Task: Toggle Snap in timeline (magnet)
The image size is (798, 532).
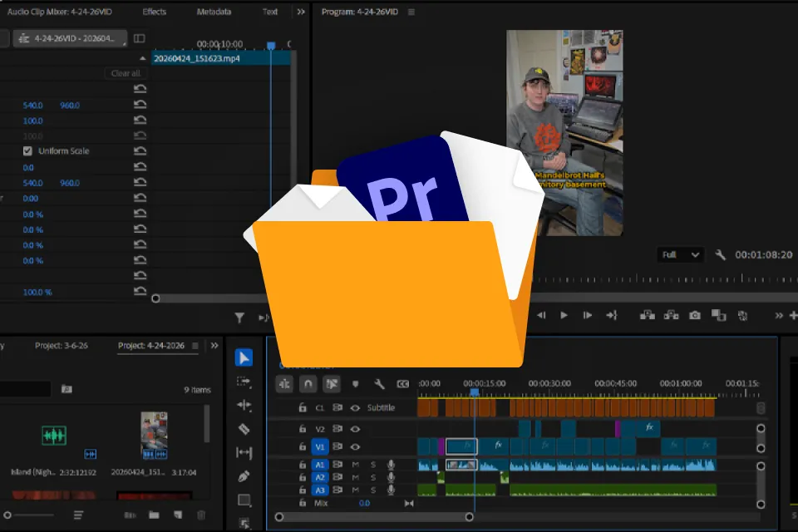Action: pyautogui.click(x=308, y=384)
